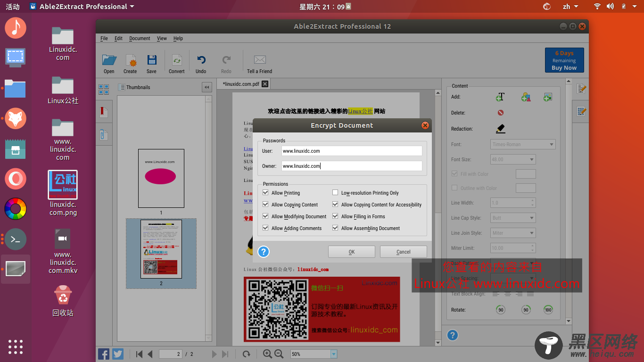Screen dimensions: 644x362
Task: Open the Help menu
Action: pos(178,39)
